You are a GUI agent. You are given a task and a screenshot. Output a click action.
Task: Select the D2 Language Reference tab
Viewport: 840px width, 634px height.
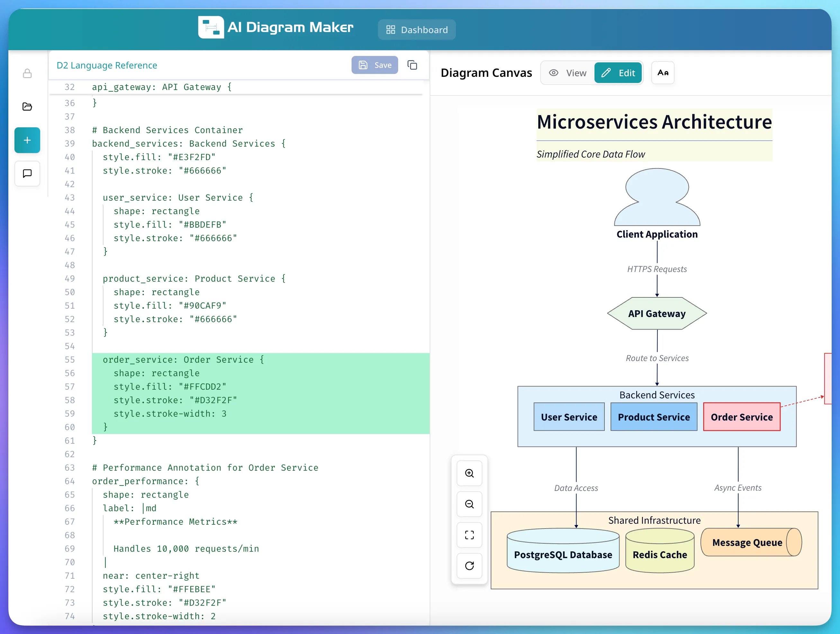point(107,65)
